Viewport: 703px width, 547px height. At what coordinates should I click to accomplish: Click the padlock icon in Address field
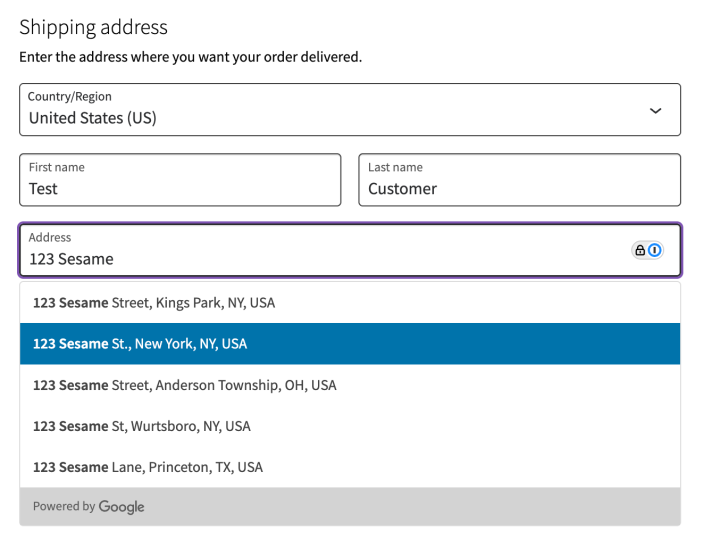click(640, 250)
